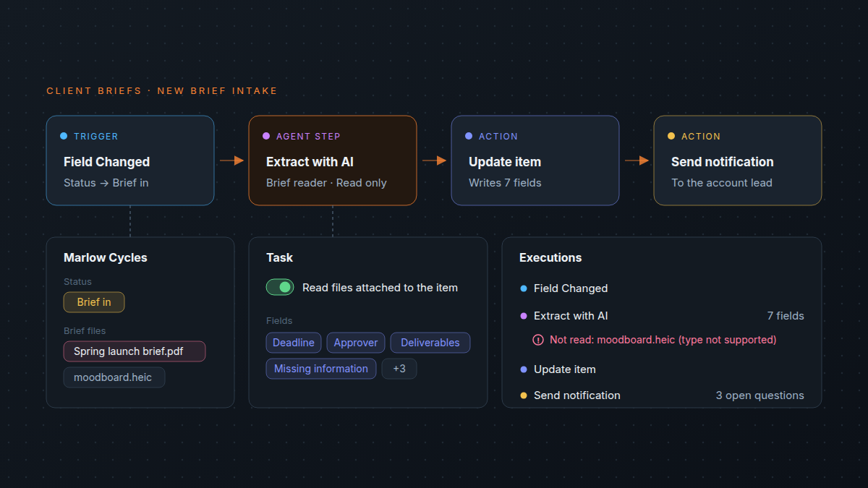This screenshot has height=488, width=868.
Task: Click the Brief files label
Action: pos(85,331)
